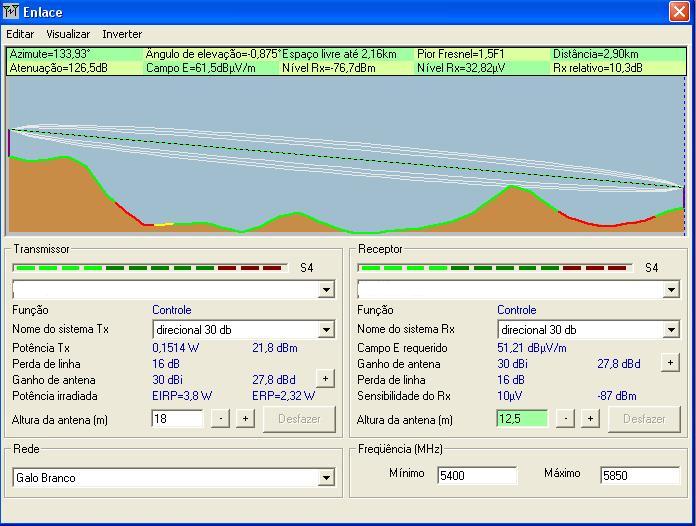
Task: Open the Nome do sistema Tx dropdown
Action: 326,330
